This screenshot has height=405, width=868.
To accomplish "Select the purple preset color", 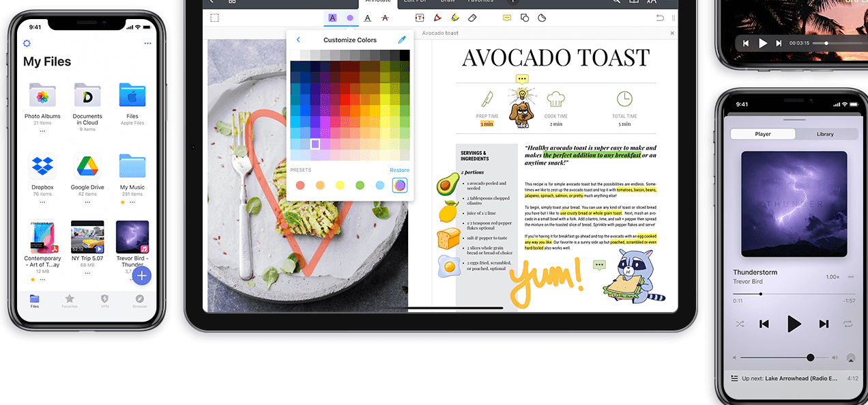I will (x=400, y=185).
